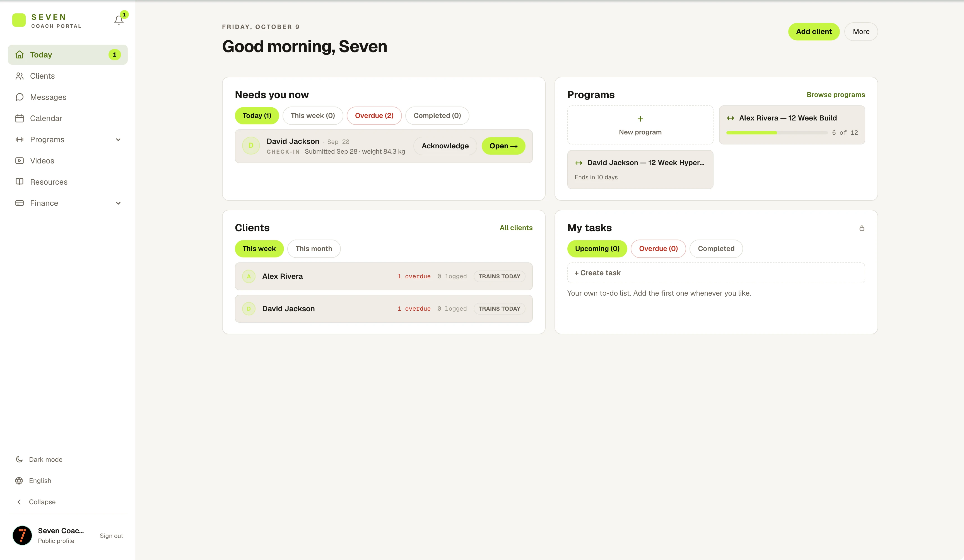Open the notifications bell
This screenshot has height=560, width=964.
tap(119, 20)
